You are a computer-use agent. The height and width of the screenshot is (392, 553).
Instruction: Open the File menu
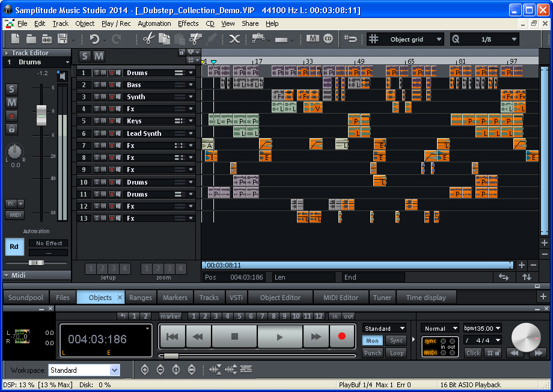point(22,23)
